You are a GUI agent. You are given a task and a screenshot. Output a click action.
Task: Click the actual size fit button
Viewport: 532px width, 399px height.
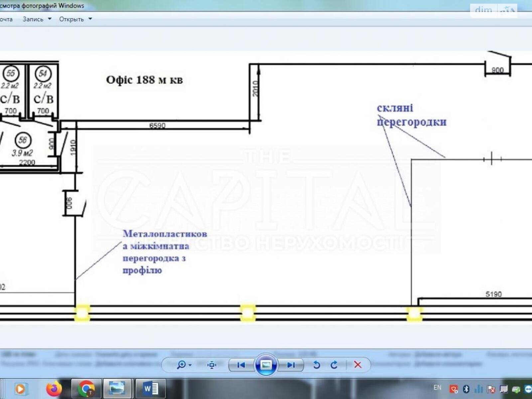pos(211,365)
